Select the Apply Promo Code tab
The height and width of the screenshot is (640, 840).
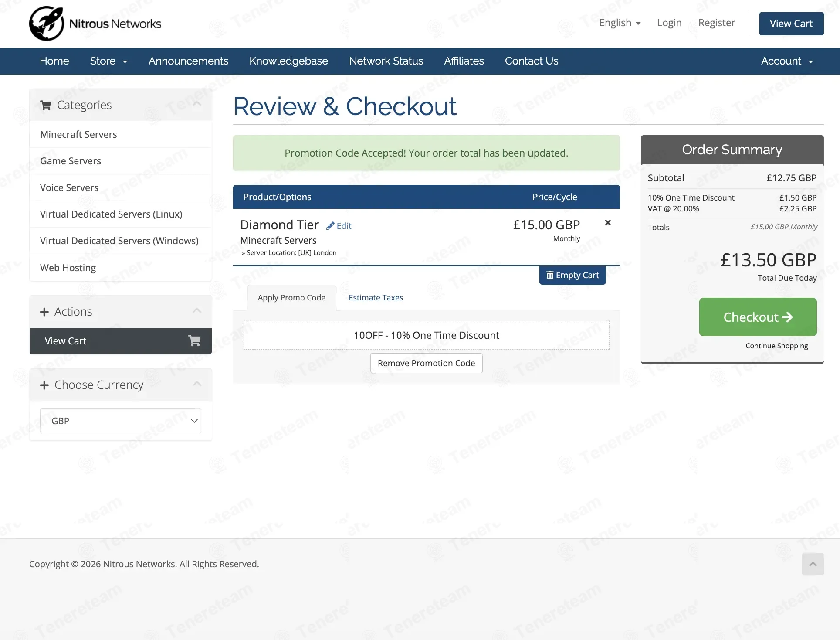click(291, 298)
